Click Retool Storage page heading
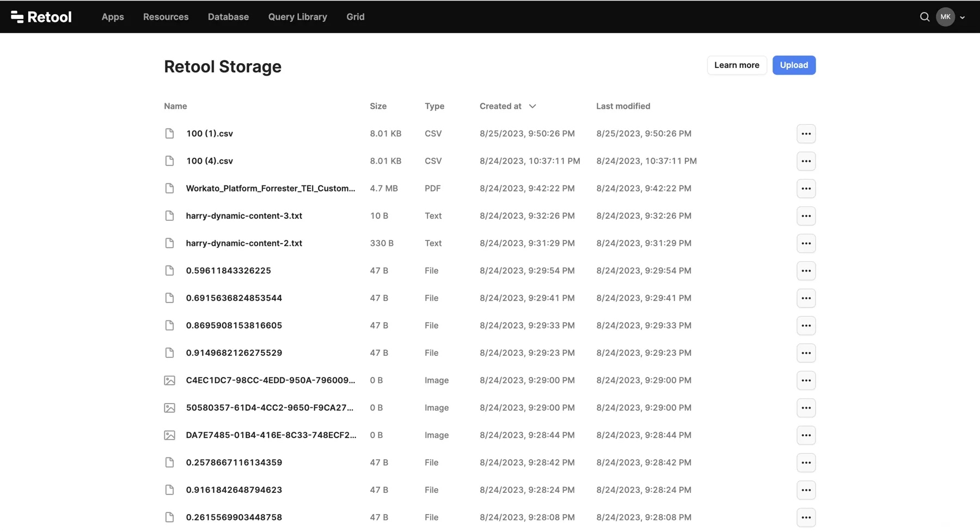 click(223, 66)
